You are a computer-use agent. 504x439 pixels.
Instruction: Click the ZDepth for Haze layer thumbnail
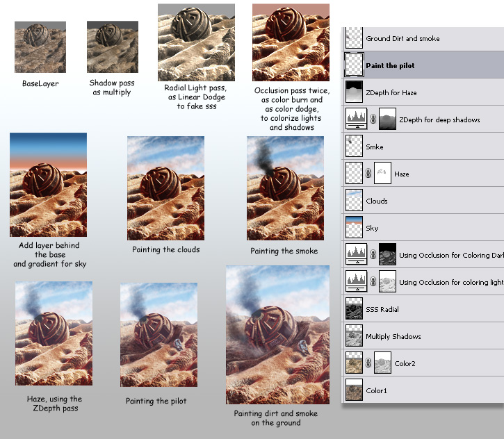[355, 92]
